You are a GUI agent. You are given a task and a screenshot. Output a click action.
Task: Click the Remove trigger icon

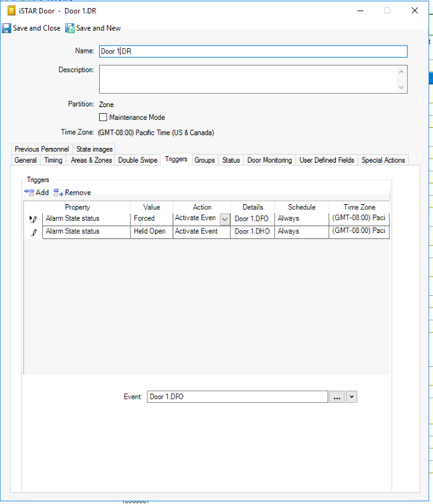pos(58,192)
